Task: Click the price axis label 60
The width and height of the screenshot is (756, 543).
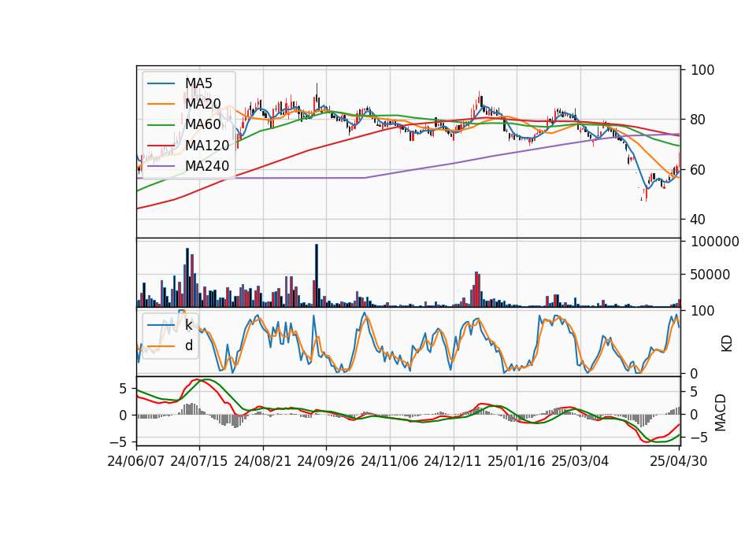Action: click(x=699, y=170)
